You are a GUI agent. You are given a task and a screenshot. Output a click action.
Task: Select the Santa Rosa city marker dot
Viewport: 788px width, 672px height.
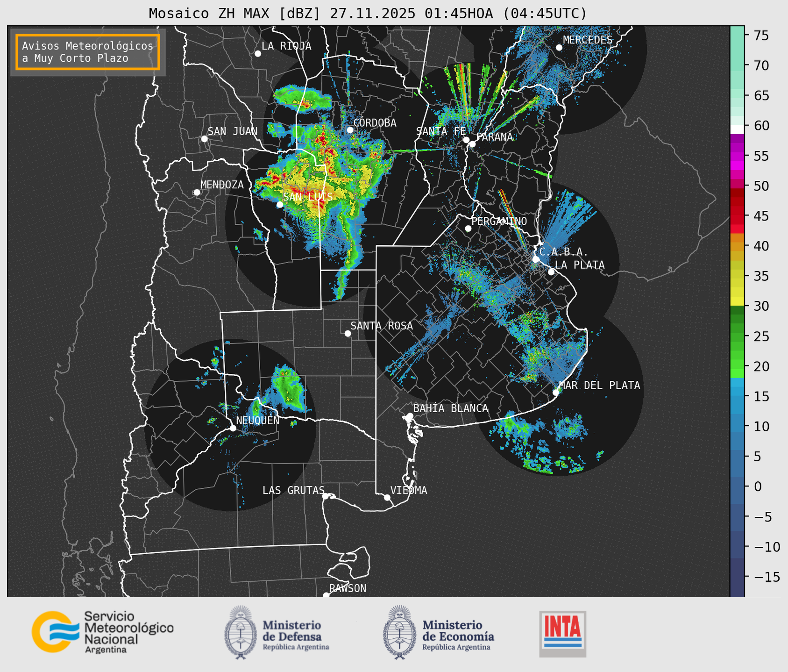tap(348, 333)
